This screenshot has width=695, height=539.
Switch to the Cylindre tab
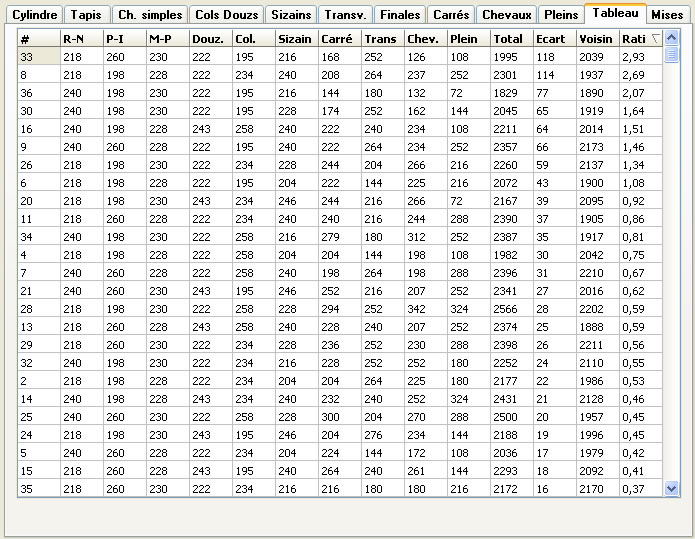tap(34, 15)
